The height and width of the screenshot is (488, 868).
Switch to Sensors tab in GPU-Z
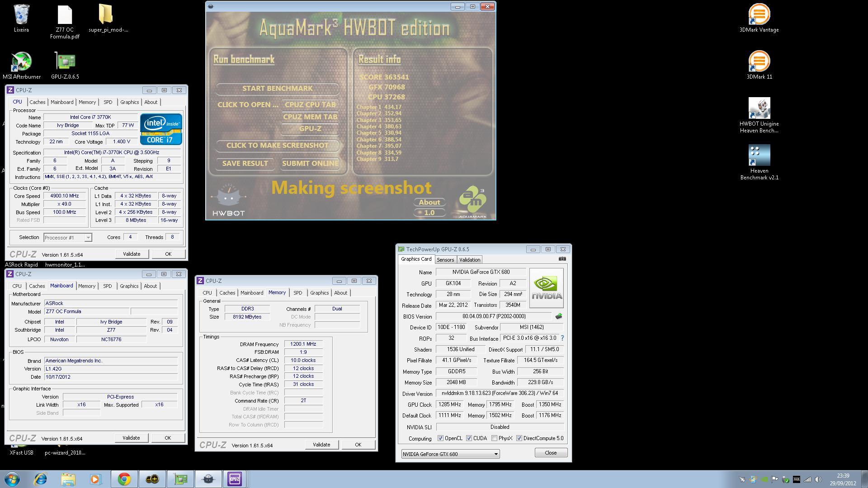point(445,260)
